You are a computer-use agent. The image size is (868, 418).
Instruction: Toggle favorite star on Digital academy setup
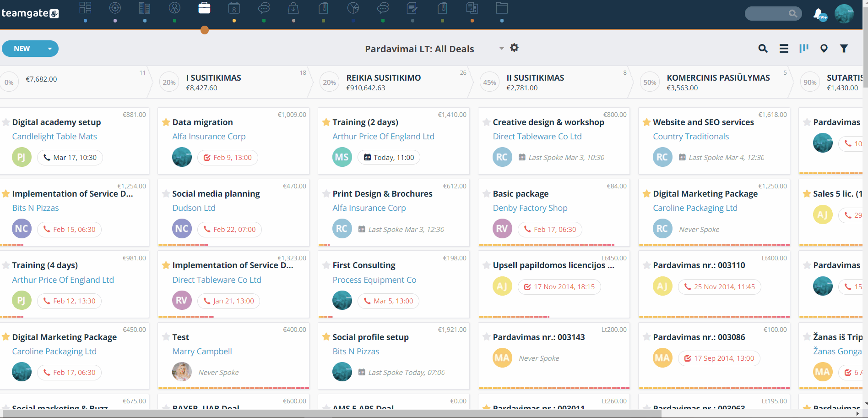6,122
